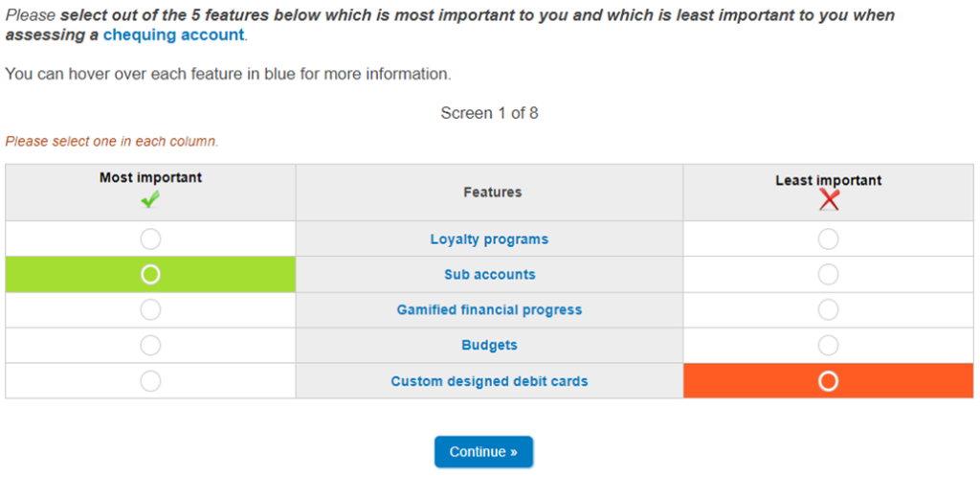The width and height of the screenshot is (980, 477).
Task: Click the Features column header
Action: click(492, 193)
